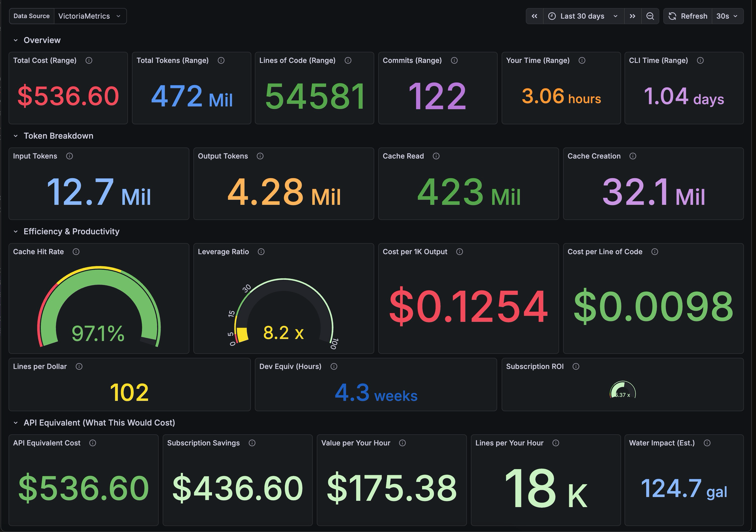756x532 pixels.
Task: Click the Subscription ROI mini gauge
Action: [x=622, y=390]
